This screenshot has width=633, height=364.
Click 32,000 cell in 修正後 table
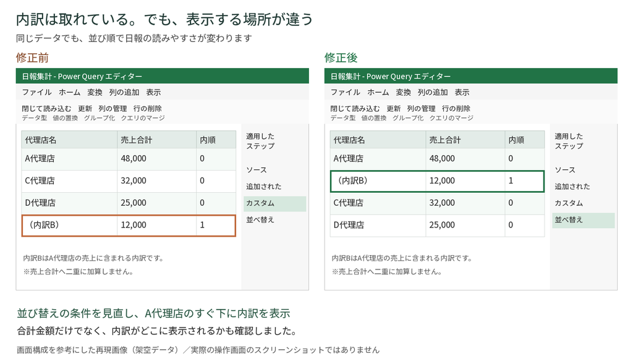[x=465, y=203]
